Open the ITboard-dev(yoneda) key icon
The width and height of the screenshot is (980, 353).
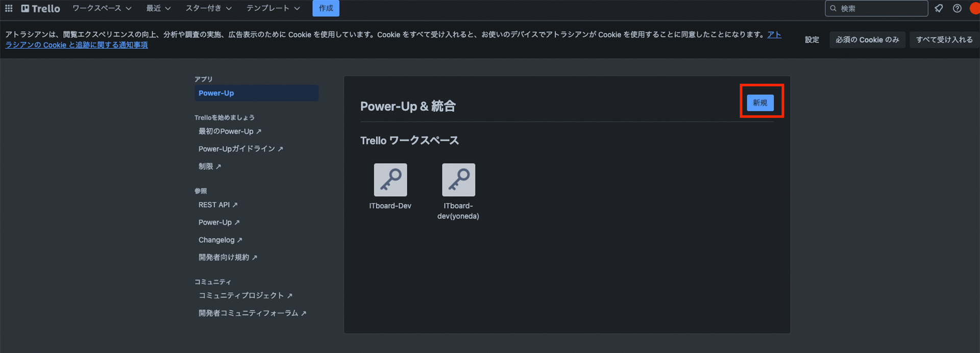tap(458, 180)
